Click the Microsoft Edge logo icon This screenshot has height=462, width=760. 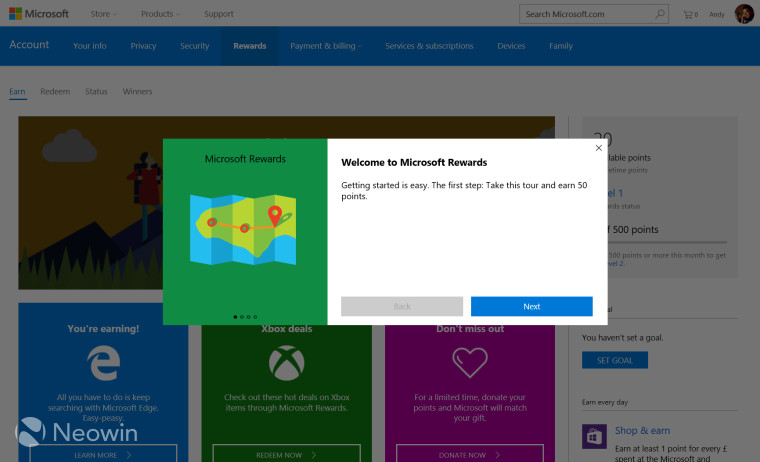pos(103,363)
